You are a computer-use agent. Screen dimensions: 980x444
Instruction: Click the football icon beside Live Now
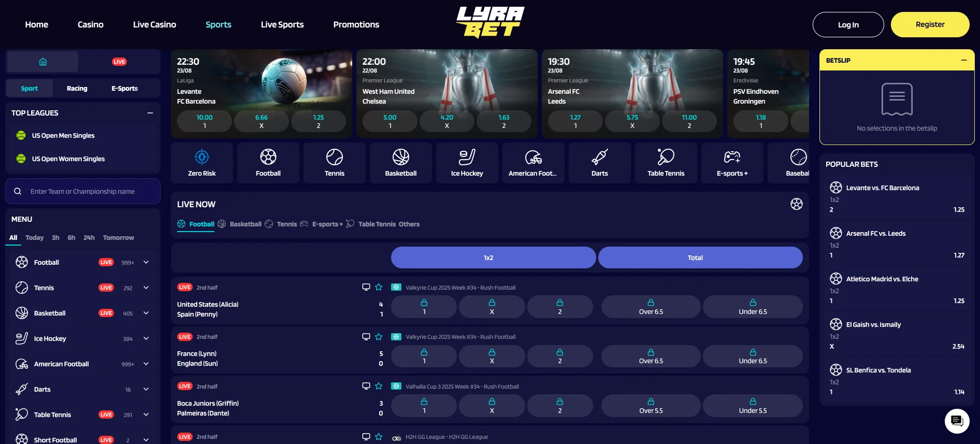(x=797, y=204)
